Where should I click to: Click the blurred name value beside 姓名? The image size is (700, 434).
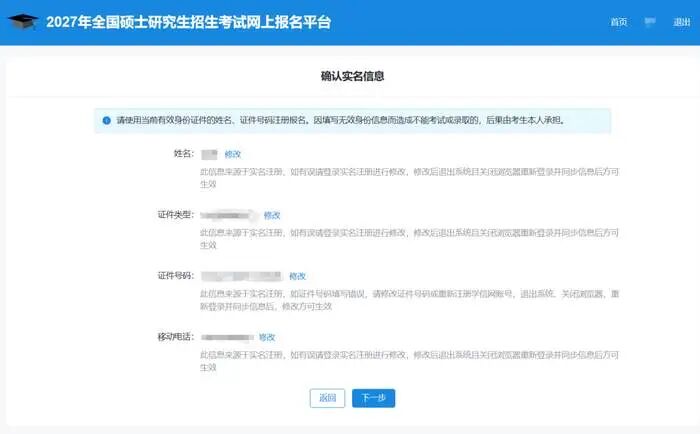[x=209, y=154]
